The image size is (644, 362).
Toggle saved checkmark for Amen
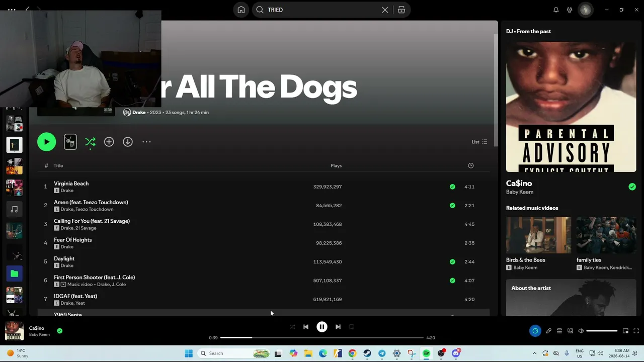(452, 205)
